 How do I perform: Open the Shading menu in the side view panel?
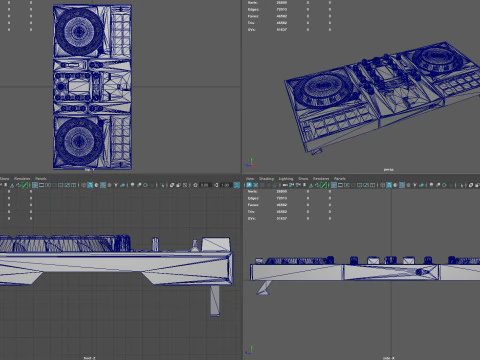[x=266, y=179]
